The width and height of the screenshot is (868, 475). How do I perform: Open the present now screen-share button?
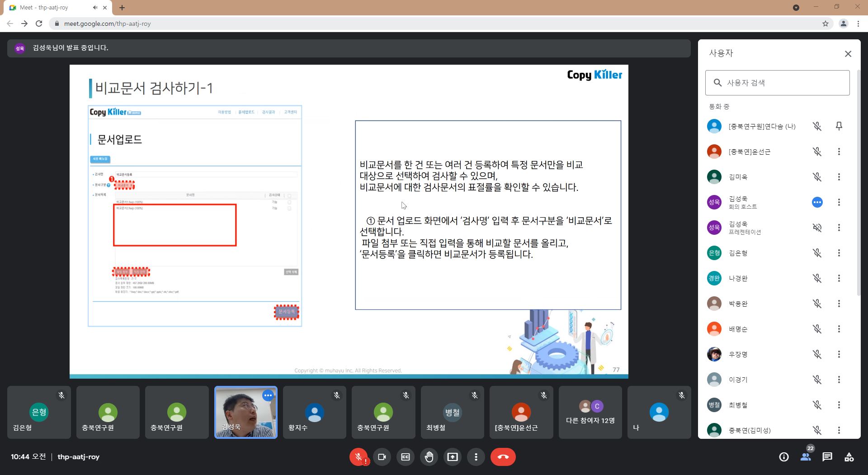coord(453,457)
